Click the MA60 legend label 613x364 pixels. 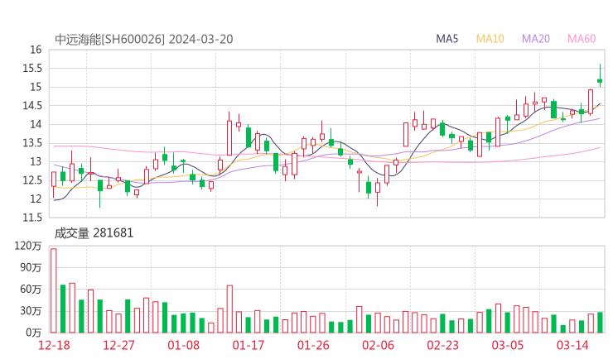pos(582,39)
